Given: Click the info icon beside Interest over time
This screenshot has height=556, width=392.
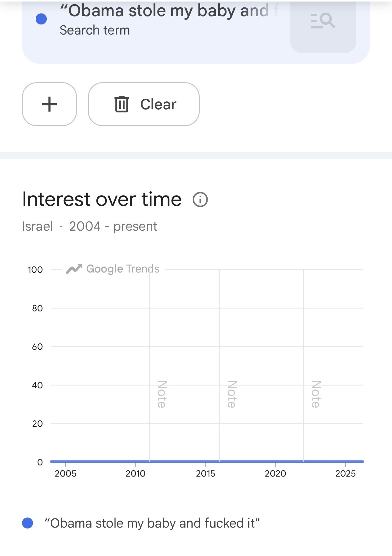Looking at the screenshot, I should [200, 200].
